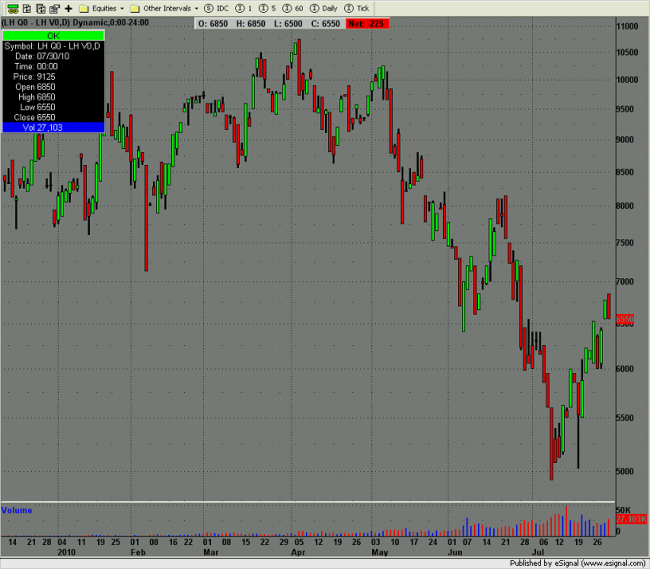
Task: Select the IDC symbol button
Action: coord(216,8)
